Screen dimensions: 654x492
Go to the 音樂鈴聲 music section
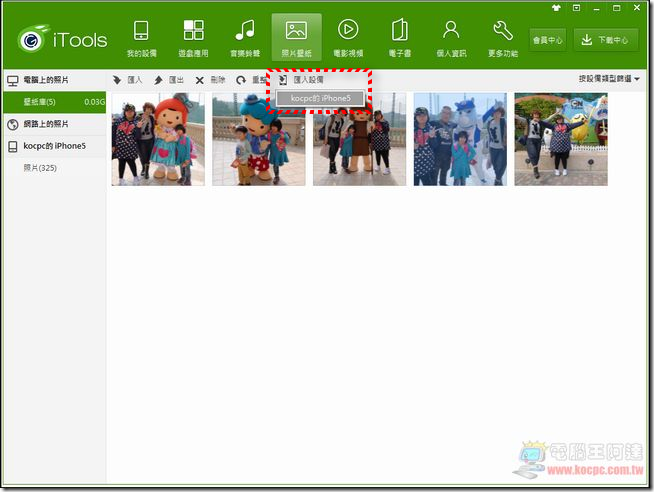(245, 39)
